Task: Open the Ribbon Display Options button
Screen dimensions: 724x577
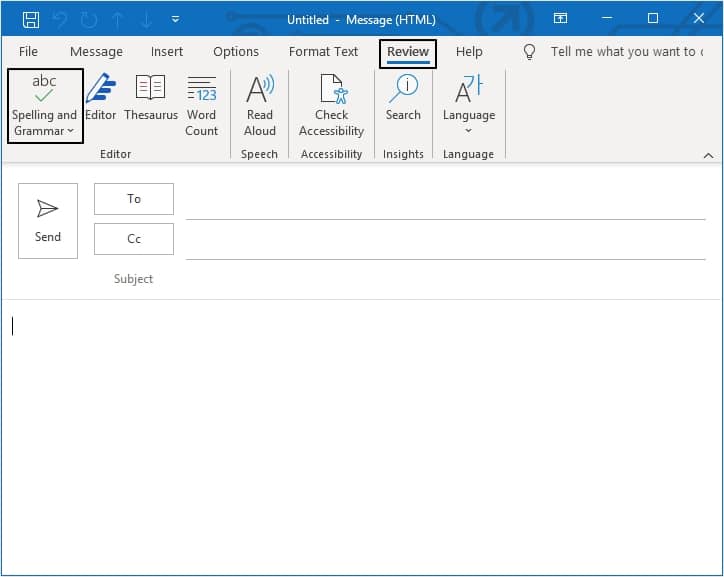Action: pyautogui.click(x=561, y=18)
